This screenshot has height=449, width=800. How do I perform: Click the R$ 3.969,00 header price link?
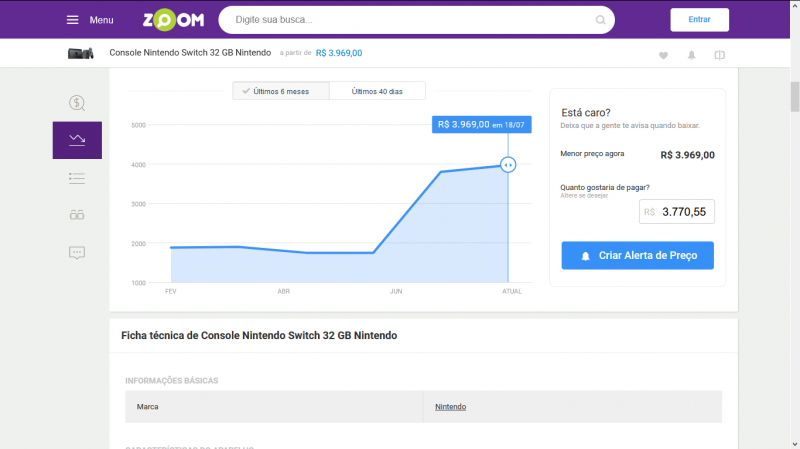pos(339,53)
